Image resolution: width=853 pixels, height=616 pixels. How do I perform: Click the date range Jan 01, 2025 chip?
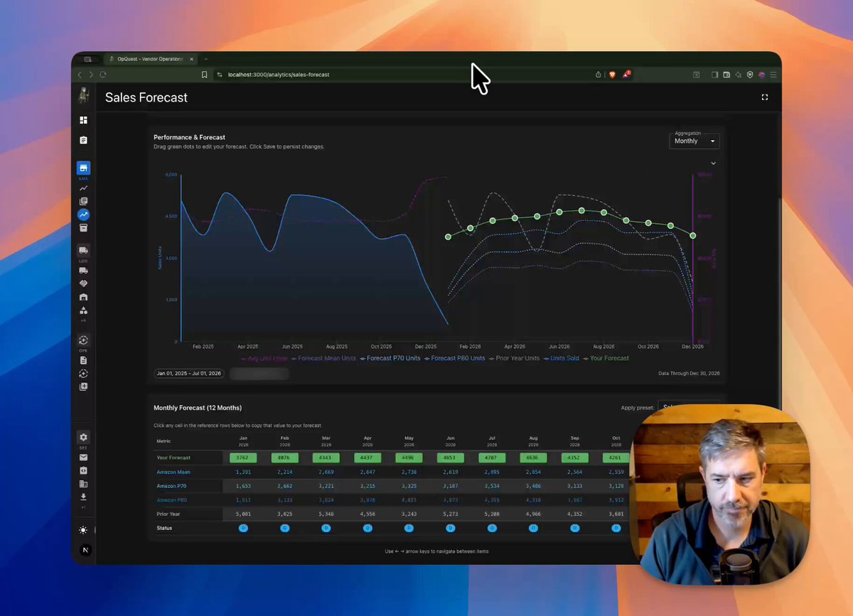coord(188,373)
